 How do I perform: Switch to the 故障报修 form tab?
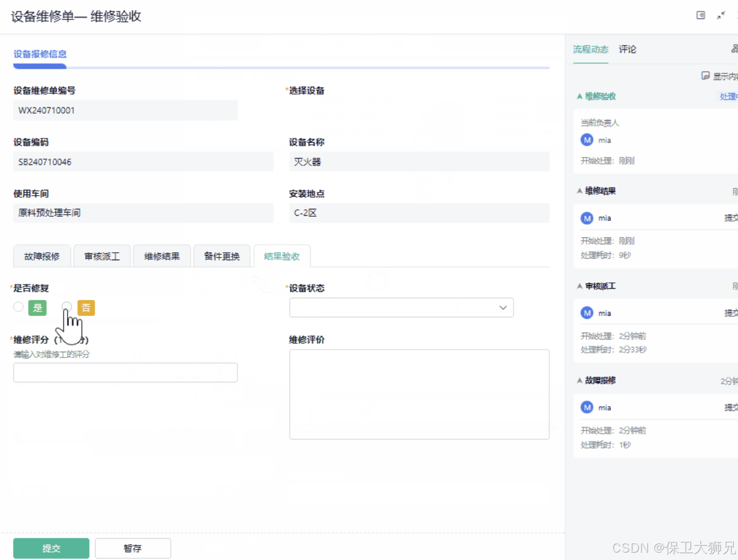(42, 256)
